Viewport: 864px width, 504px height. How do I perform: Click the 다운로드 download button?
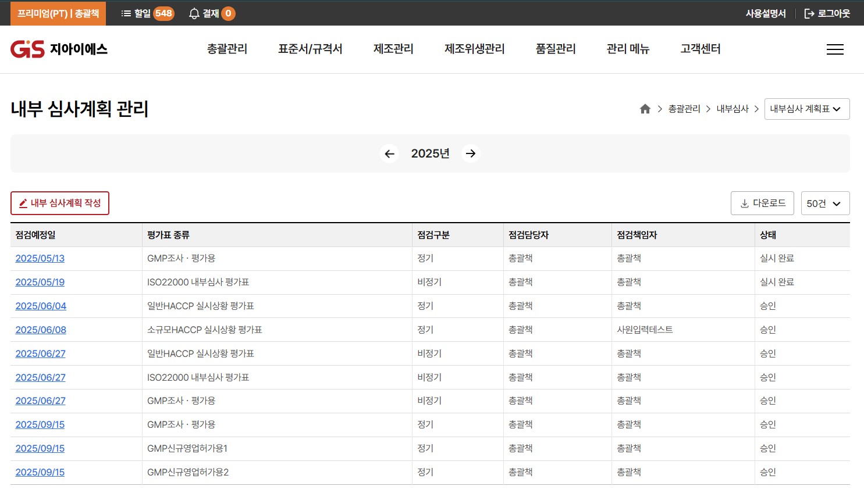pyautogui.click(x=762, y=203)
